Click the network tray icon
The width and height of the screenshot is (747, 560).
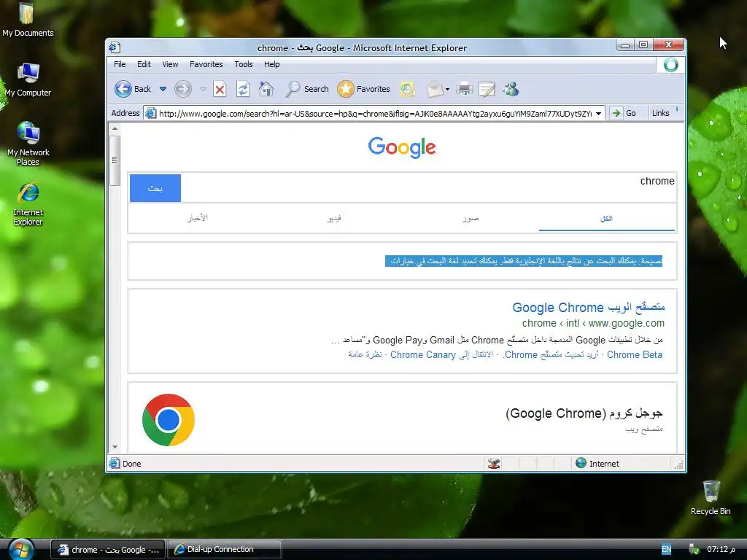click(694, 550)
